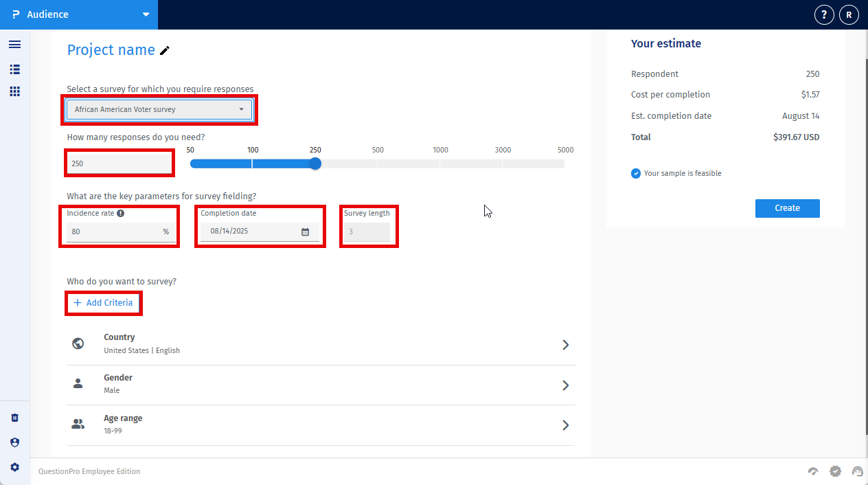Open the R user profile menu
The height and width of the screenshot is (485, 868).
pos(849,14)
